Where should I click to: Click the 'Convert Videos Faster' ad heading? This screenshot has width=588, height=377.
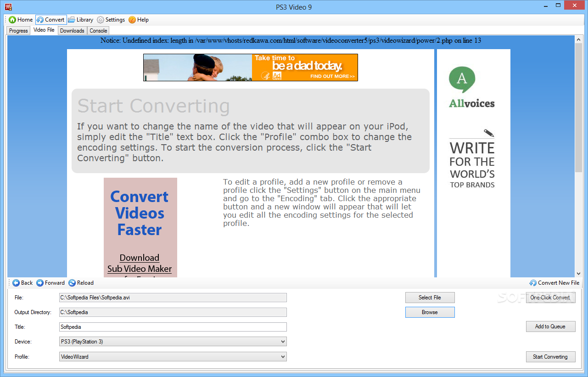point(140,213)
